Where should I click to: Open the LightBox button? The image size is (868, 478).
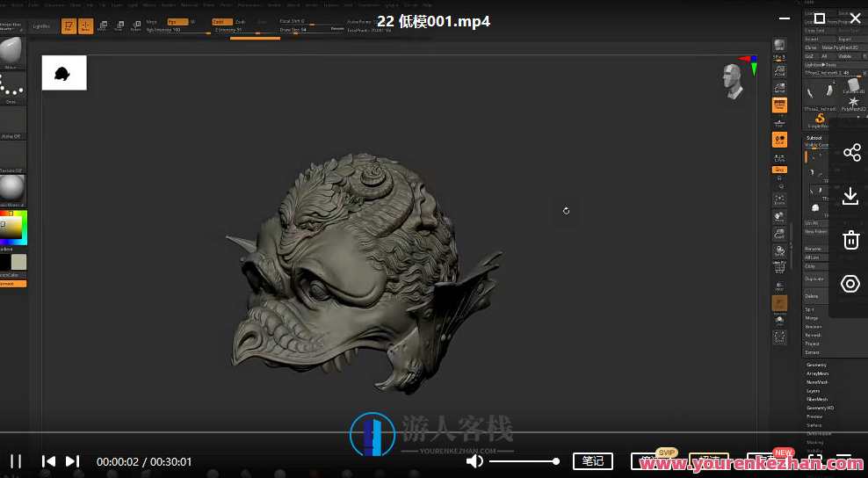(x=41, y=26)
